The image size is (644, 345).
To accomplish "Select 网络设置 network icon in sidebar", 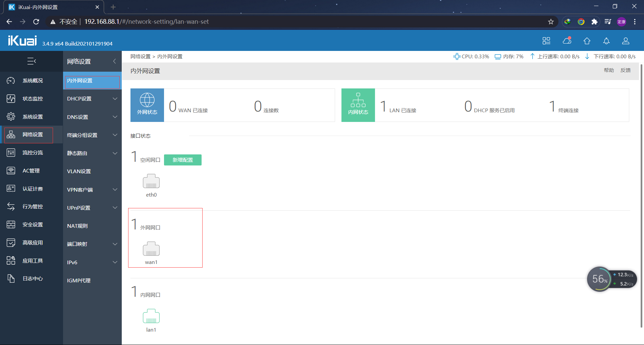I will coord(11,134).
